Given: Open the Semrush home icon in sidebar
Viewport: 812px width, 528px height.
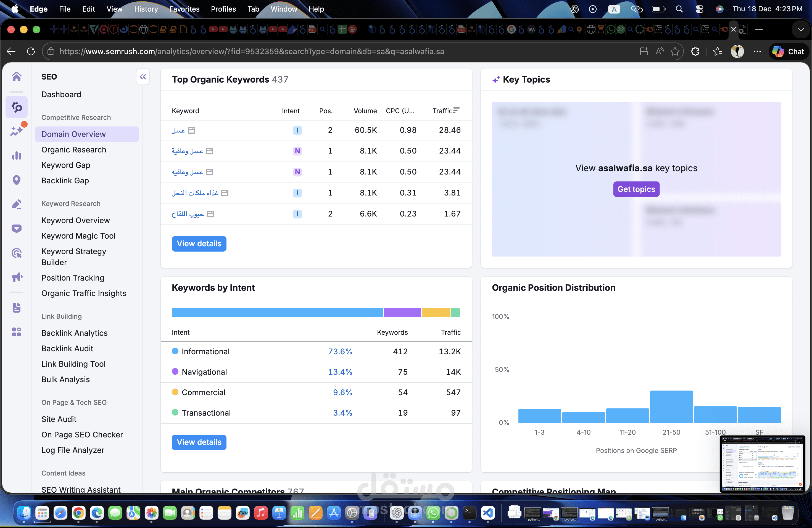Looking at the screenshot, I should click(16, 76).
